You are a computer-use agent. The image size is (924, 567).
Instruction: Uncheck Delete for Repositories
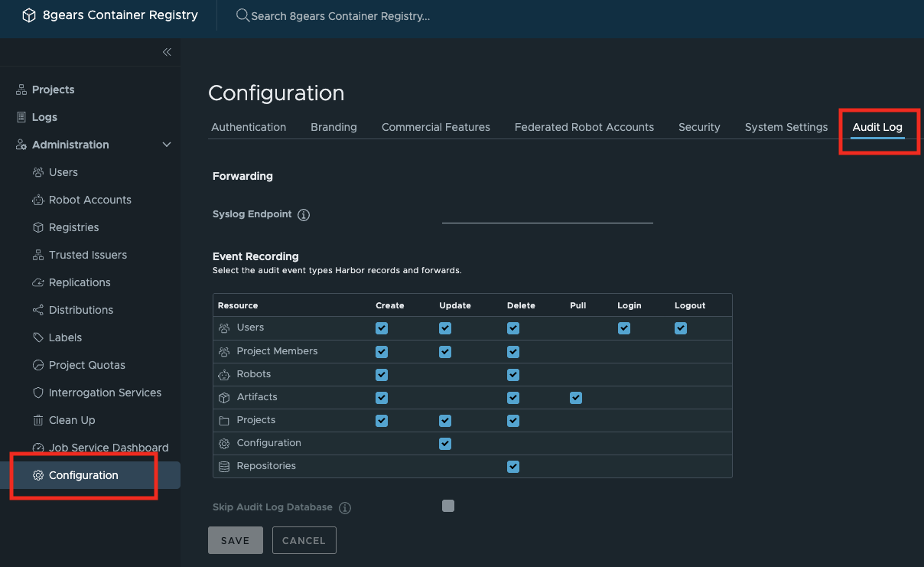(x=513, y=467)
